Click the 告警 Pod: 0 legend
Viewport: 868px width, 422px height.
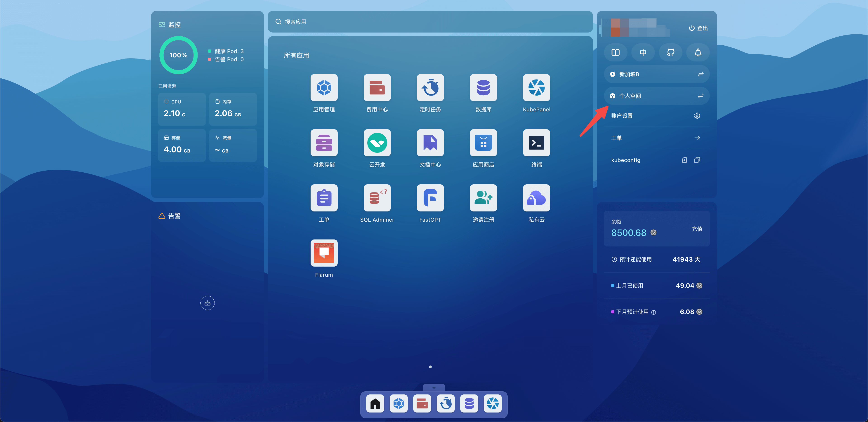tap(225, 59)
